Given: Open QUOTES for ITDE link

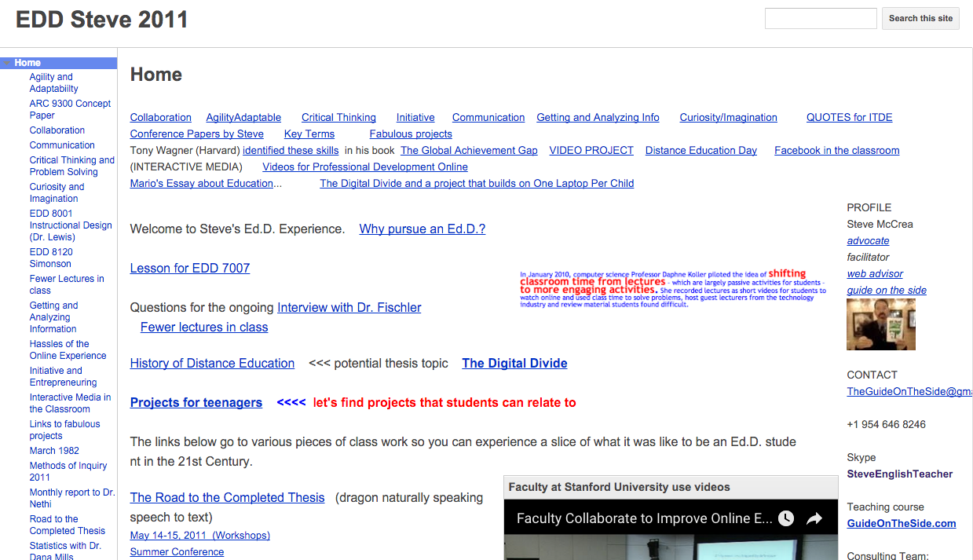Looking at the screenshot, I should (850, 118).
